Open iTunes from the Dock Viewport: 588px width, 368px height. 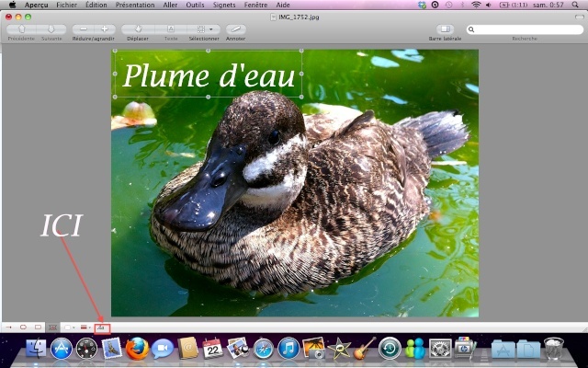coord(288,349)
